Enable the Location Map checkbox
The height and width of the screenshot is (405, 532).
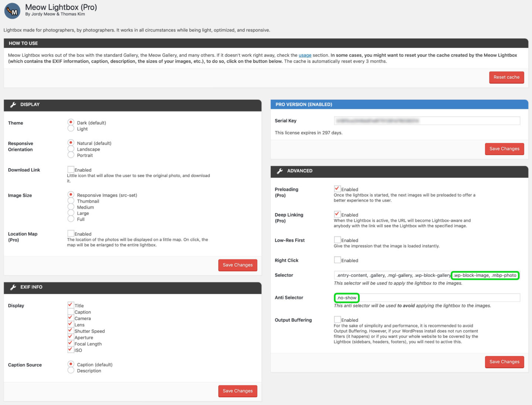pyautogui.click(x=71, y=233)
